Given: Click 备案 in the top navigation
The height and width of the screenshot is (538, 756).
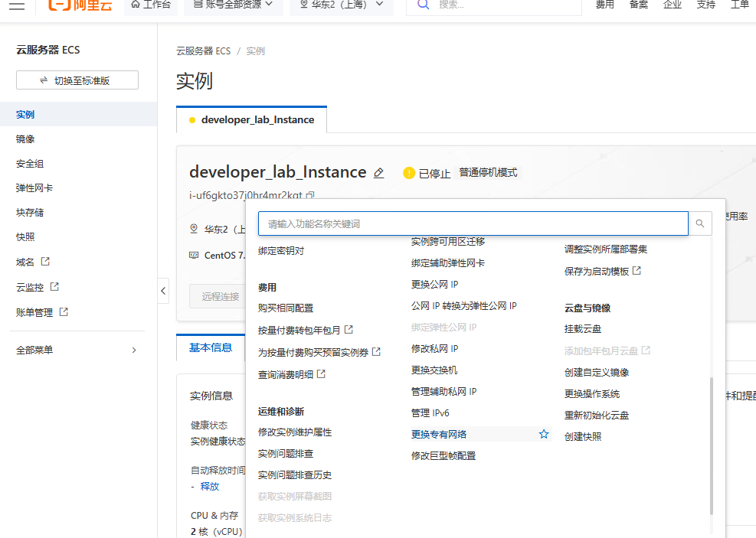Looking at the screenshot, I should click(x=638, y=5).
